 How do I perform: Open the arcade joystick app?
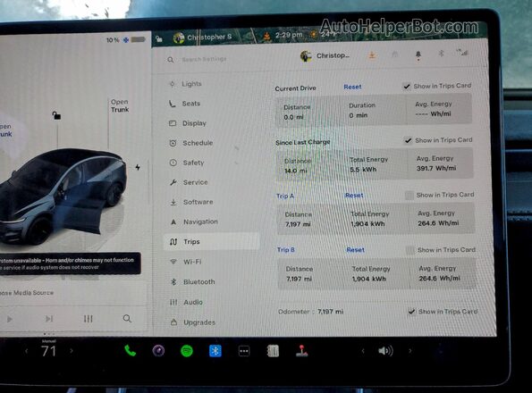point(301,351)
